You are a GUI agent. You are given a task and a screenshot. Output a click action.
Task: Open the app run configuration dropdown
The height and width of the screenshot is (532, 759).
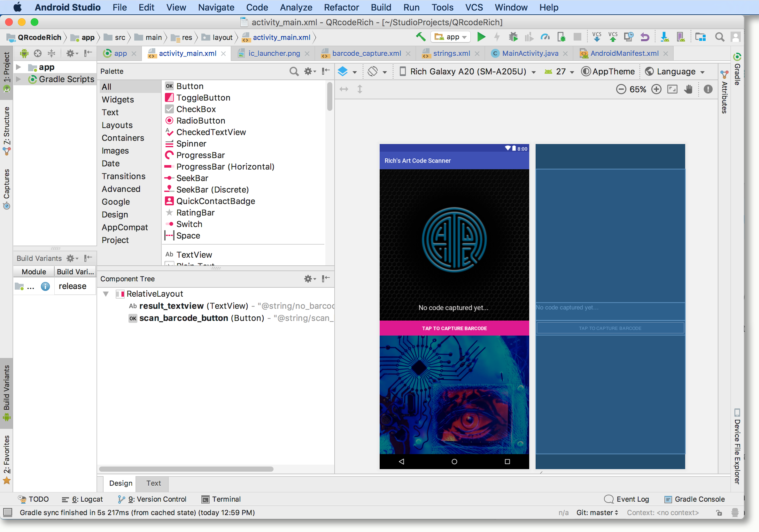(451, 37)
